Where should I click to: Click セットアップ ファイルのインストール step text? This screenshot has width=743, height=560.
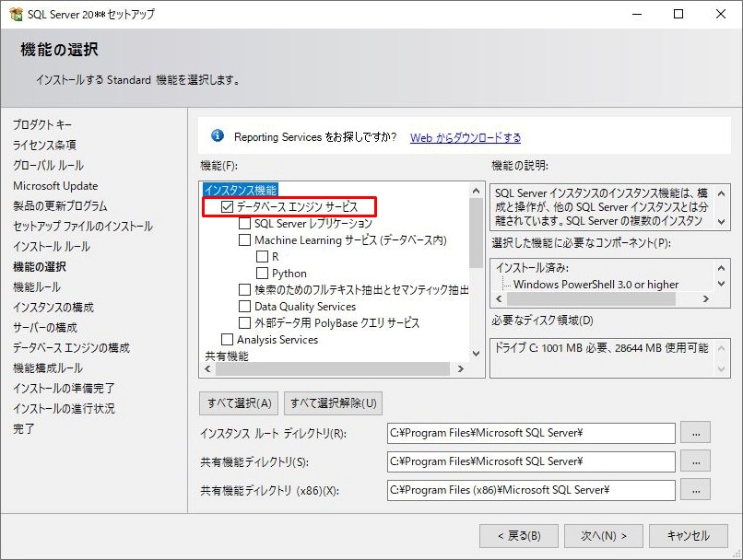(x=83, y=227)
